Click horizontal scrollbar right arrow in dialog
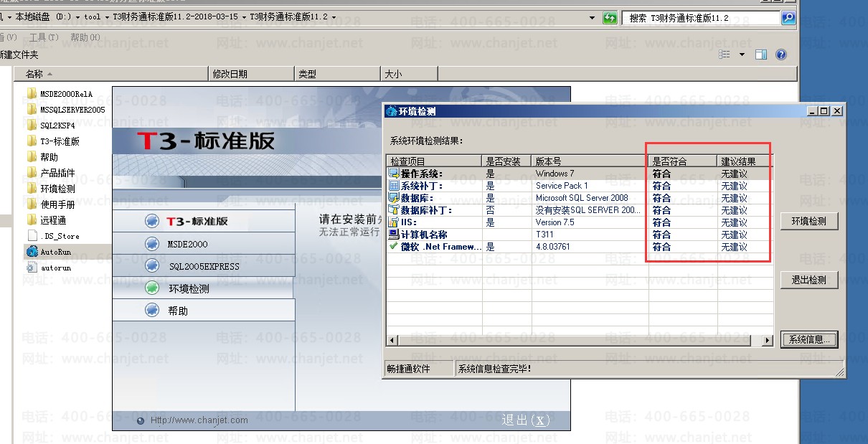Screen dimensions: 868x444 (767, 340)
